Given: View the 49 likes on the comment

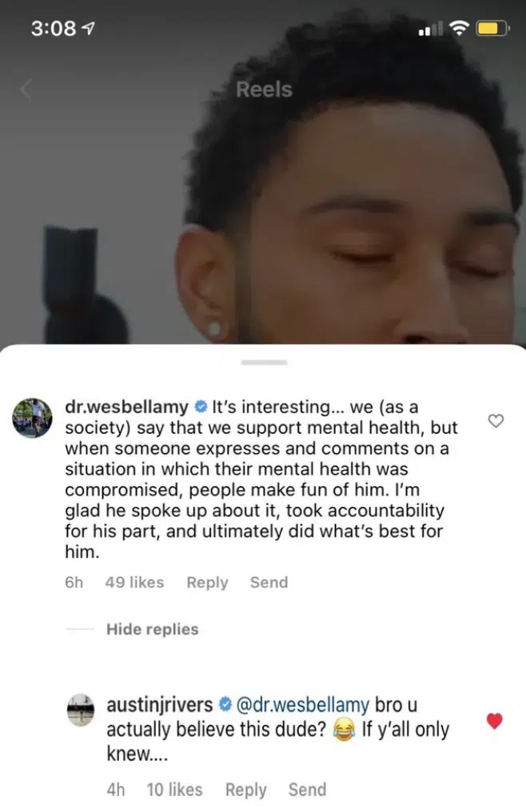Looking at the screenshot, I should click(x=135, y=583).
